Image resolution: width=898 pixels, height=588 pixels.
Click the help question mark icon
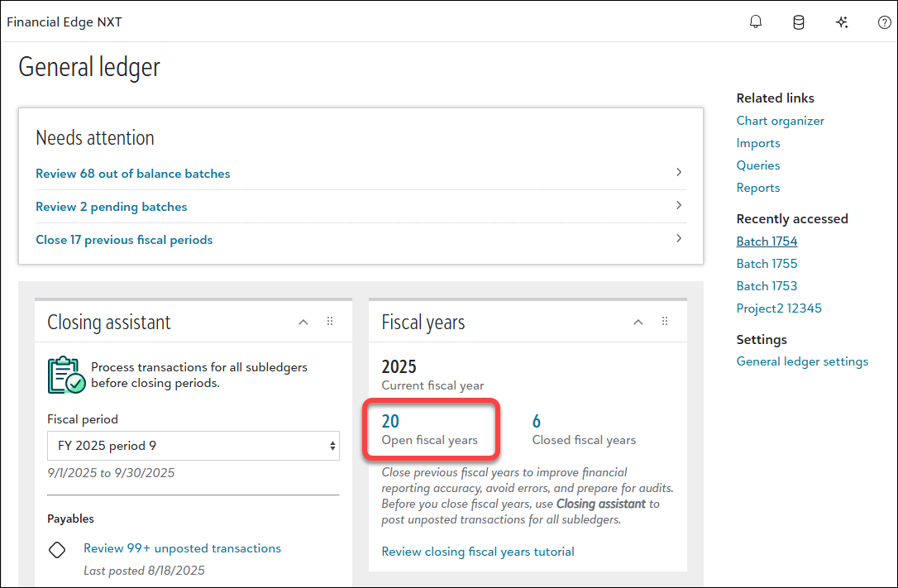point(884,22)
